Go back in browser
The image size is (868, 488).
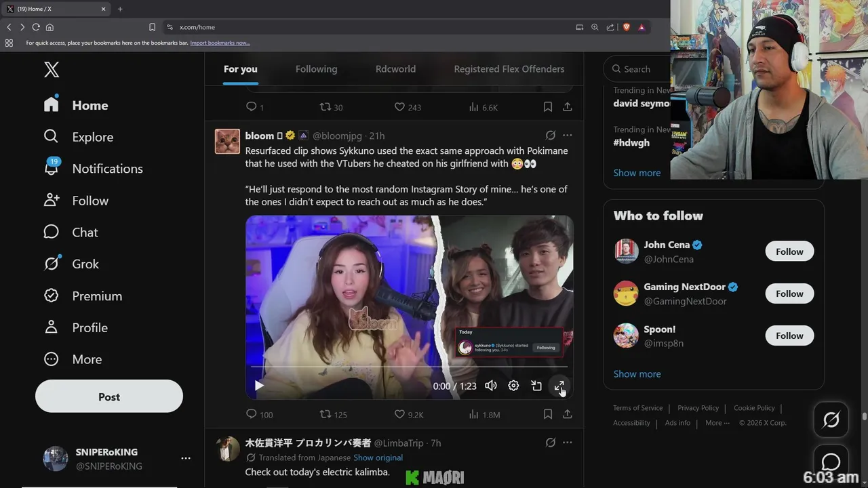(x=9, y=27)
